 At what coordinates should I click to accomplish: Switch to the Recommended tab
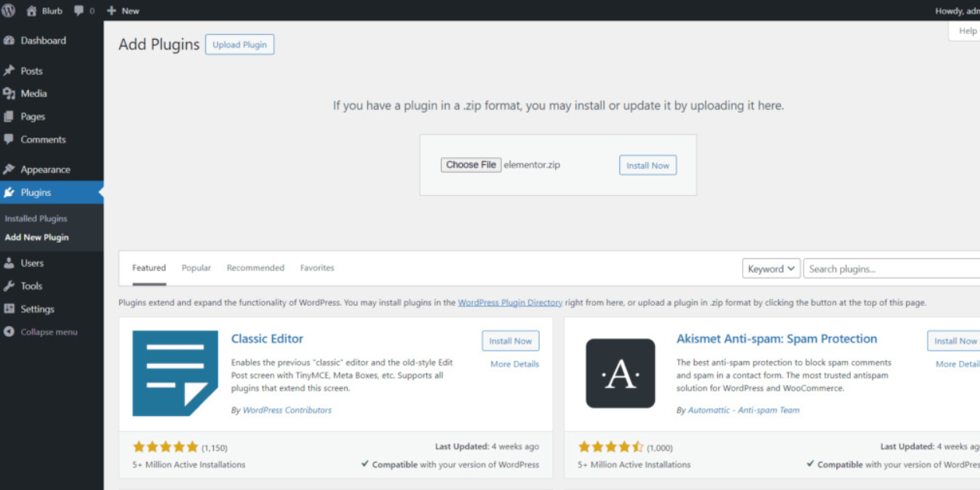pos(255,268)
